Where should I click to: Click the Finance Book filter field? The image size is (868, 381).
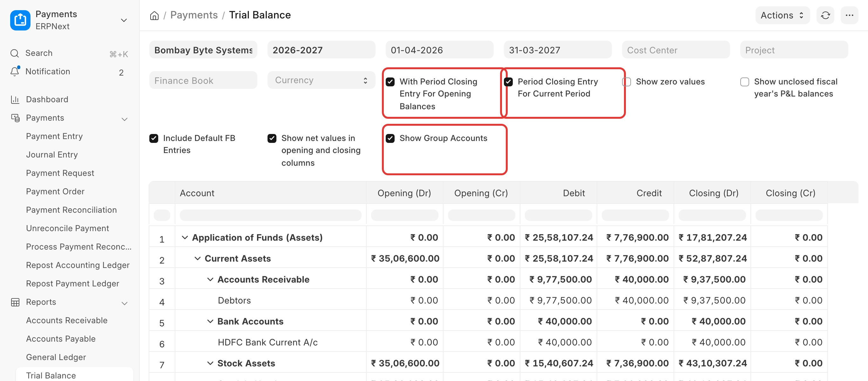[x=203, y=80]
